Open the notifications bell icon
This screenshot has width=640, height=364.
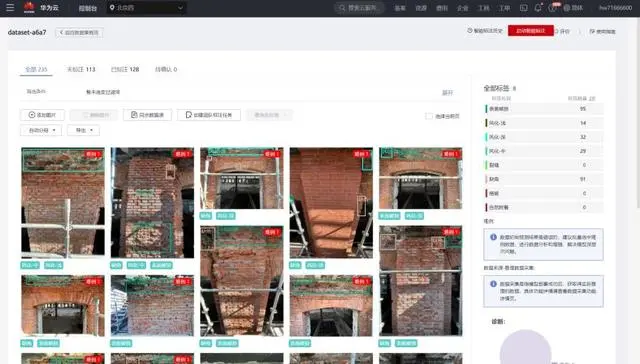click(538, 8)
